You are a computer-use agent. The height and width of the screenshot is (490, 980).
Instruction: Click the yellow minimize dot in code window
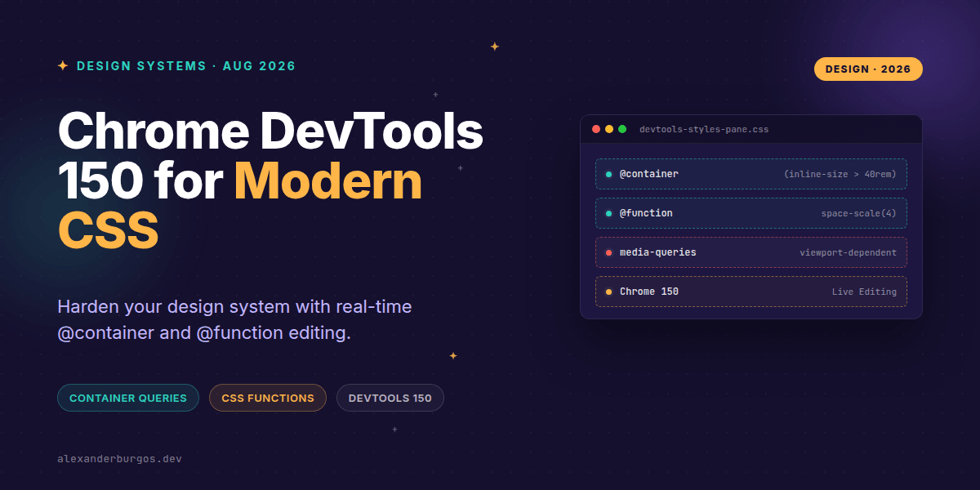(x=609, y=129)
